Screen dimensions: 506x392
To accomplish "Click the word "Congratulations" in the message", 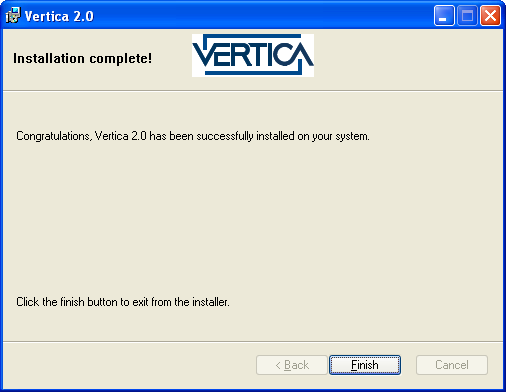I will coord(53,136).
